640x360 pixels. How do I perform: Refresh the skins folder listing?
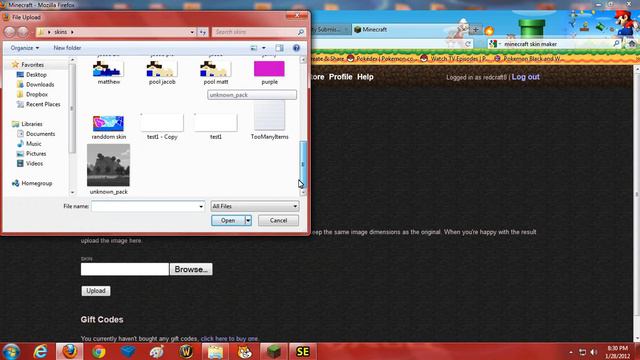coord(203,32)
